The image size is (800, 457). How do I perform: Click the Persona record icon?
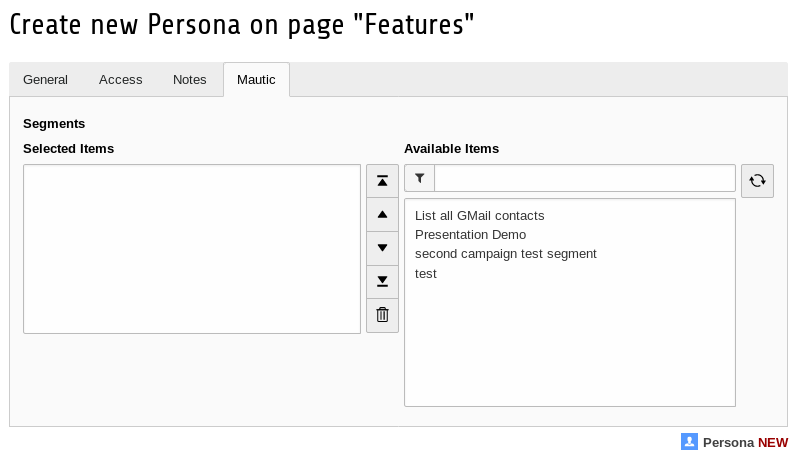689,441
